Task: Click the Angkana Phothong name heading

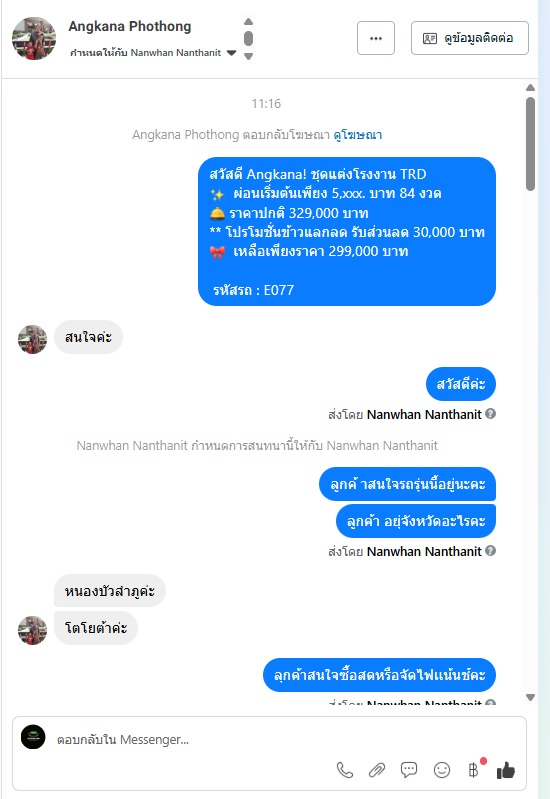Action: click(x=130, y=26)
